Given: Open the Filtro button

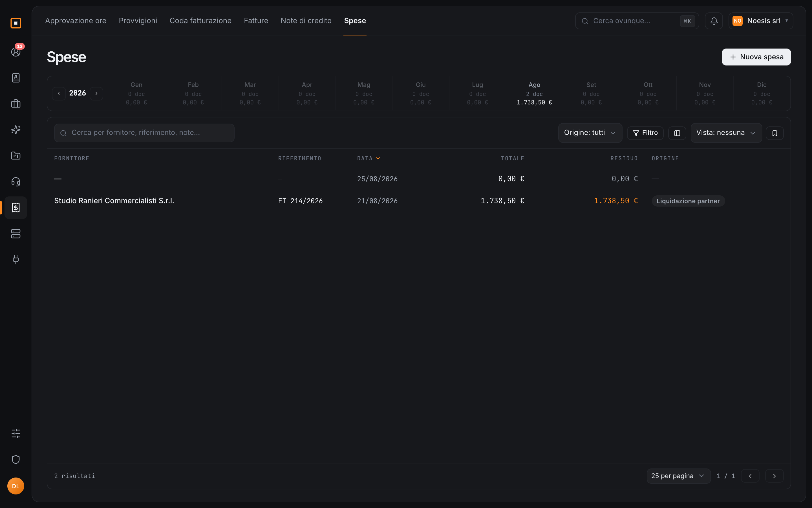Looking at the screenshot, I should [645, 133].
